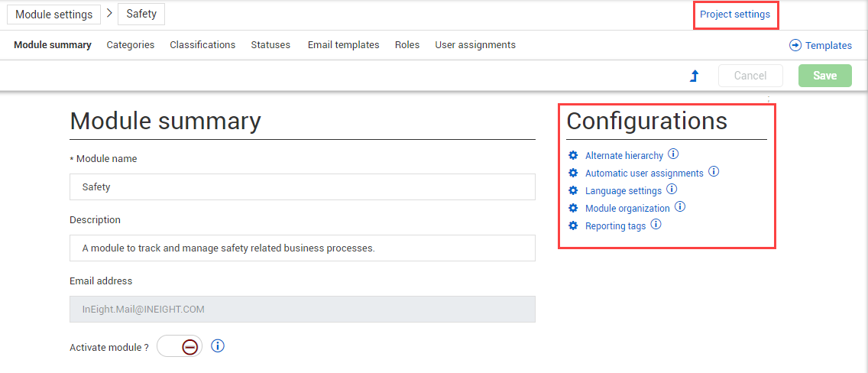This screenshot has height=373, width=868.
Task: Select the Statuses tab
Action: pos(270,45)
